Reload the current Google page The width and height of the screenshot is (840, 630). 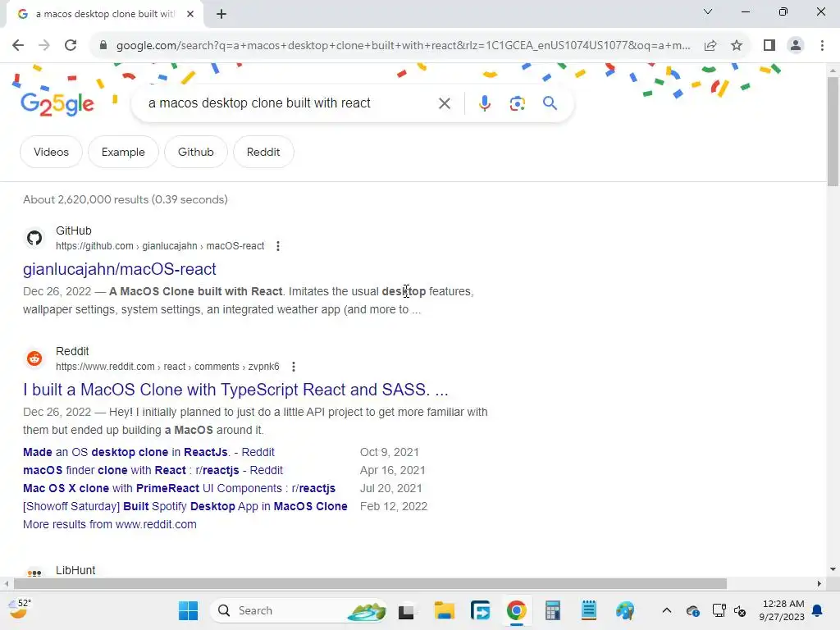tap(71, 46)
